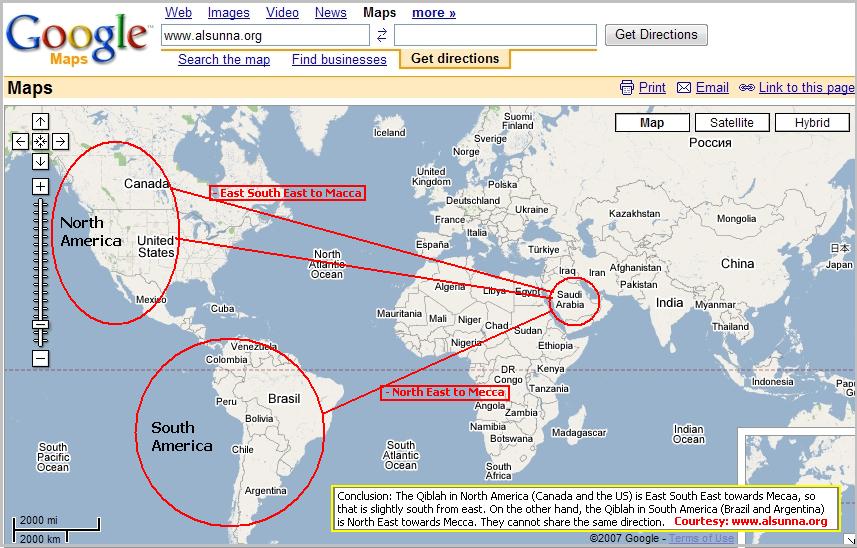Click the India label on map

click(x=669, y=303)
